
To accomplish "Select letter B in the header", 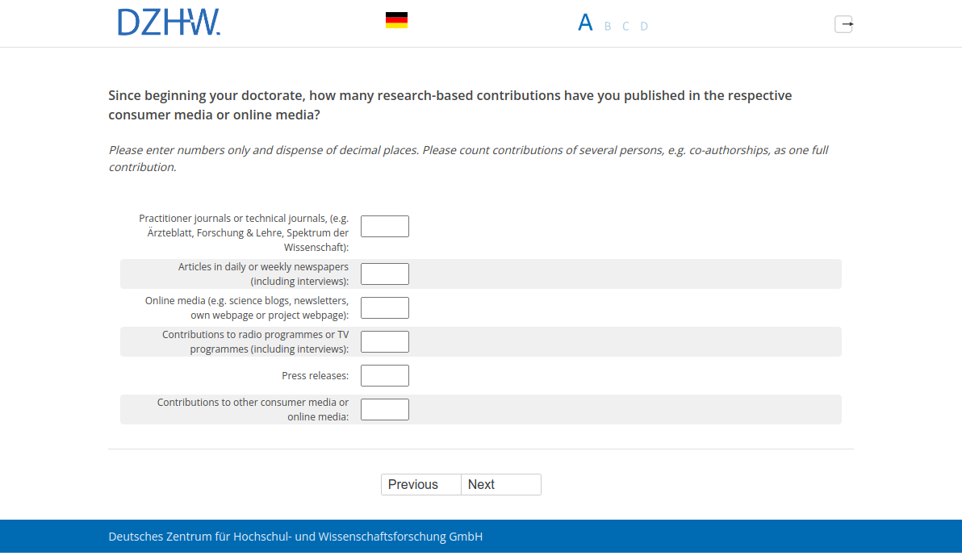I will [608, 27].
